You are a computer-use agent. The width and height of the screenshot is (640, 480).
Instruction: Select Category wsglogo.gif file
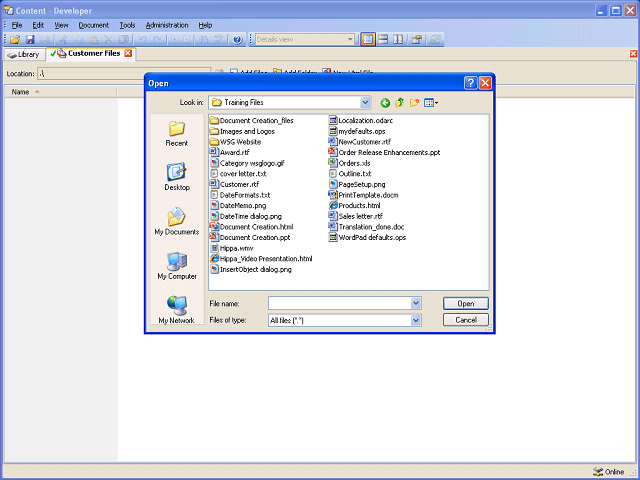[247, 163]
